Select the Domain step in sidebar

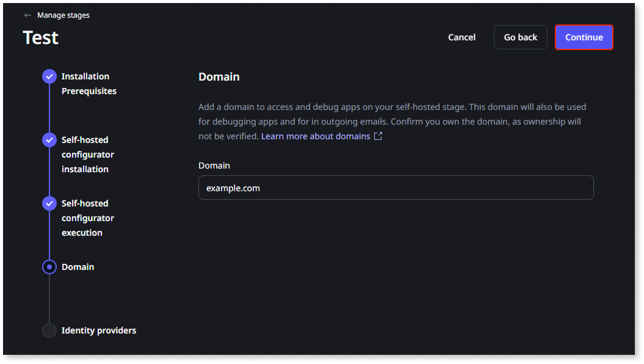point(78,267)
